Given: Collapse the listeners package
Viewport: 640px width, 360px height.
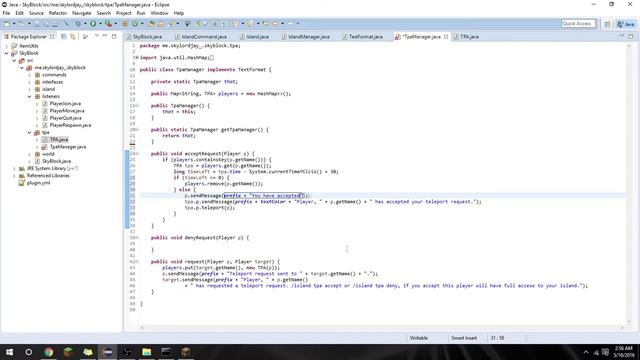Looking at the screenshot, I should tap(29, 96).
